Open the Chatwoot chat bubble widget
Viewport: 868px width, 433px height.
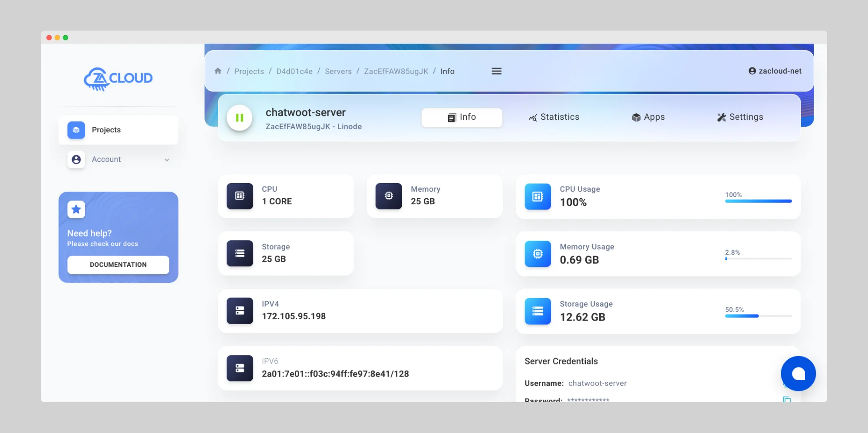[798, 374]
